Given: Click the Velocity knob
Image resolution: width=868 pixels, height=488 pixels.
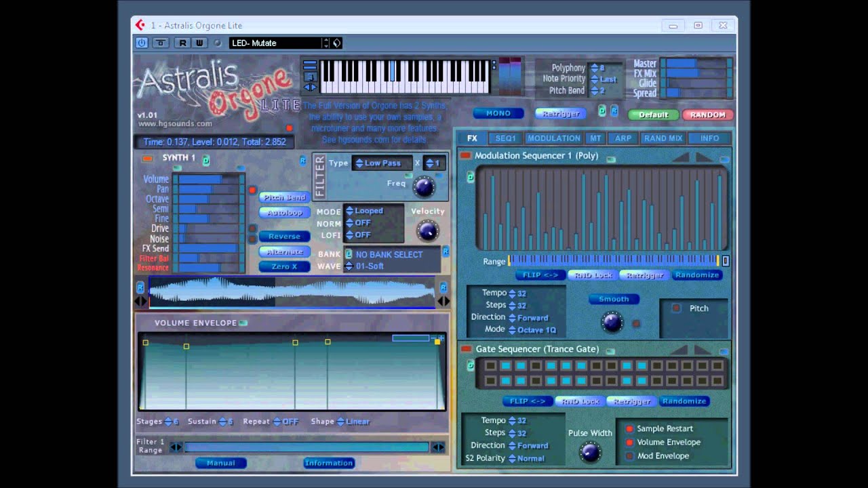Looking at the screenshot, I should 427,230.
